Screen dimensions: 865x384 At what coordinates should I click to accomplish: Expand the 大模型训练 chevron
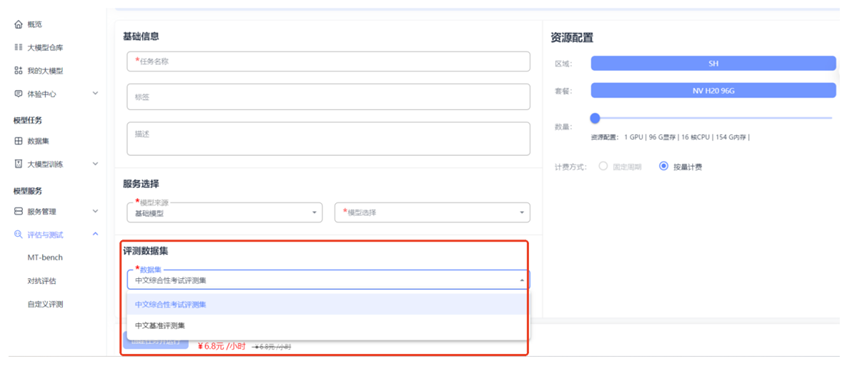pos(95,164)
